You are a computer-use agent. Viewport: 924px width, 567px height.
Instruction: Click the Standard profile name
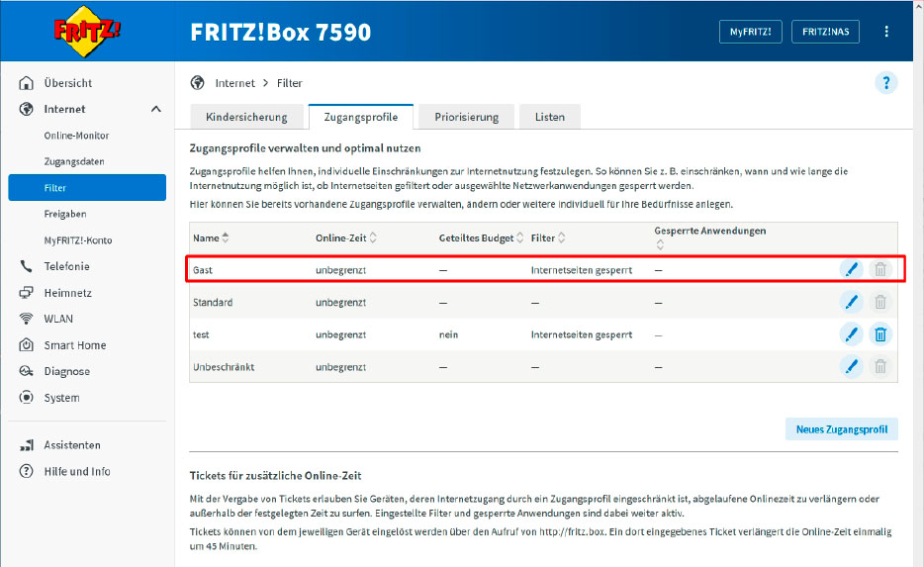click(213, 303)
